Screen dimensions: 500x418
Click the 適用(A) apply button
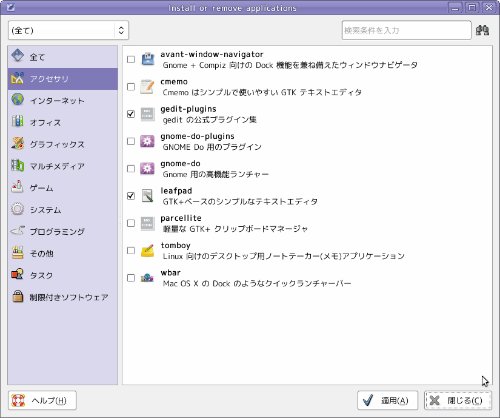point(387,400)
